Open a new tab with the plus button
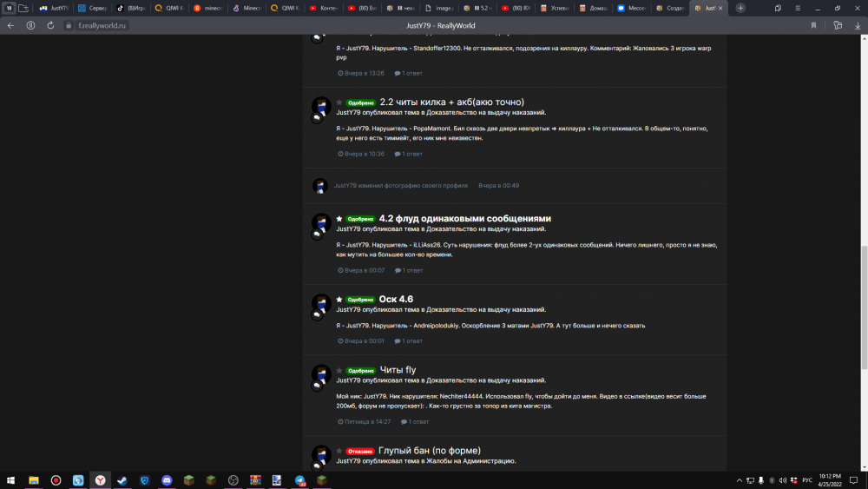The image size is (868, 489). pyautogui.click(x=740, y=9)
